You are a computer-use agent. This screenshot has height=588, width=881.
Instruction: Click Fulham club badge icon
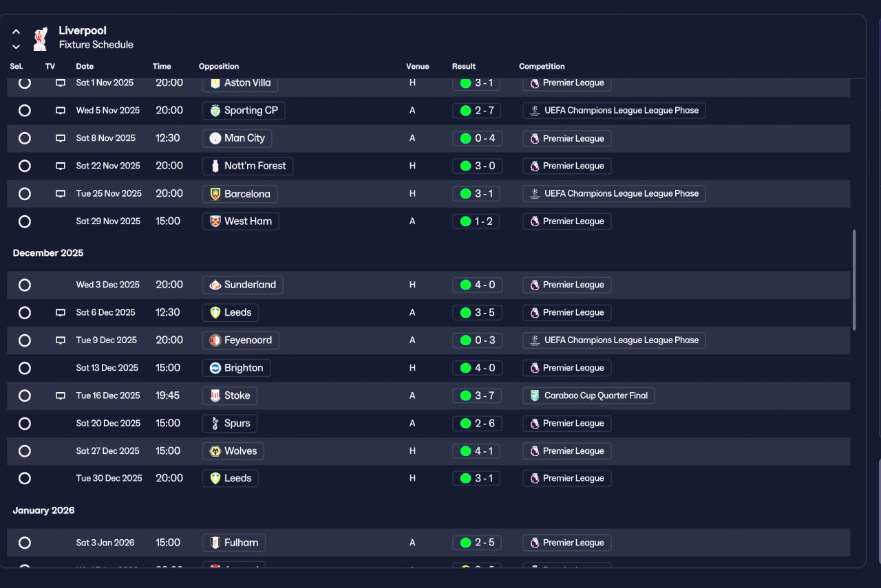(215, 543)
